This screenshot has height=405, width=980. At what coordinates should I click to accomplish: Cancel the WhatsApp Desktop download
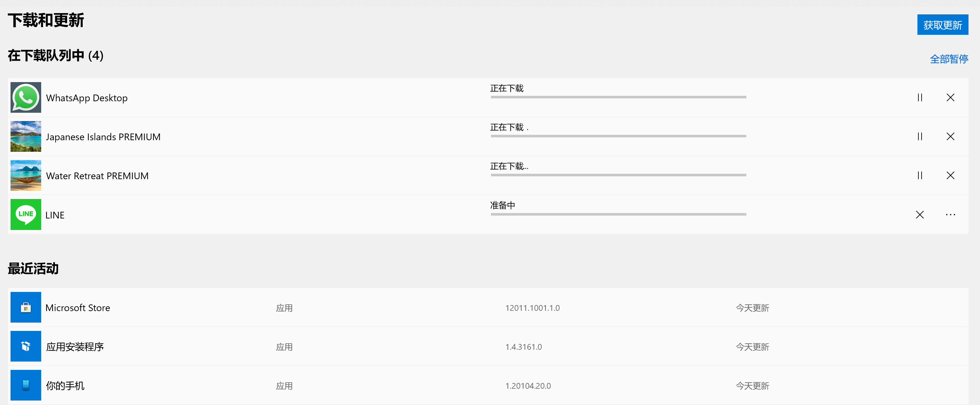click(x=950, y=97)
